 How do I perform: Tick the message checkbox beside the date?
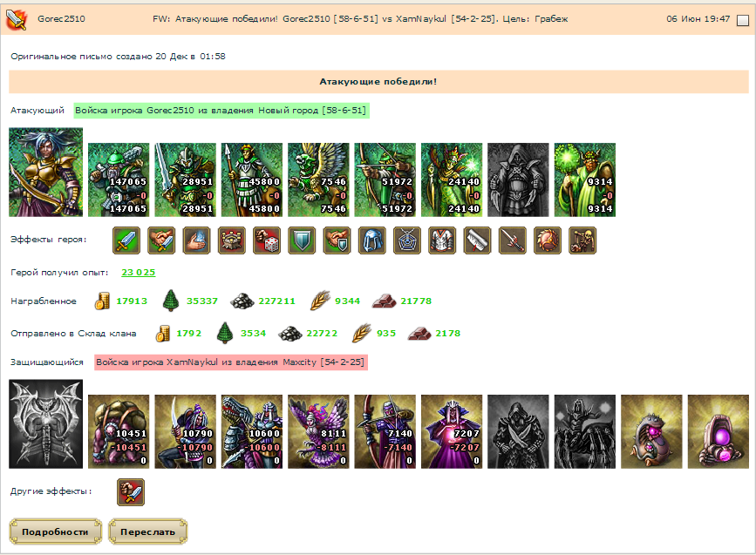(x=743, y=20)
